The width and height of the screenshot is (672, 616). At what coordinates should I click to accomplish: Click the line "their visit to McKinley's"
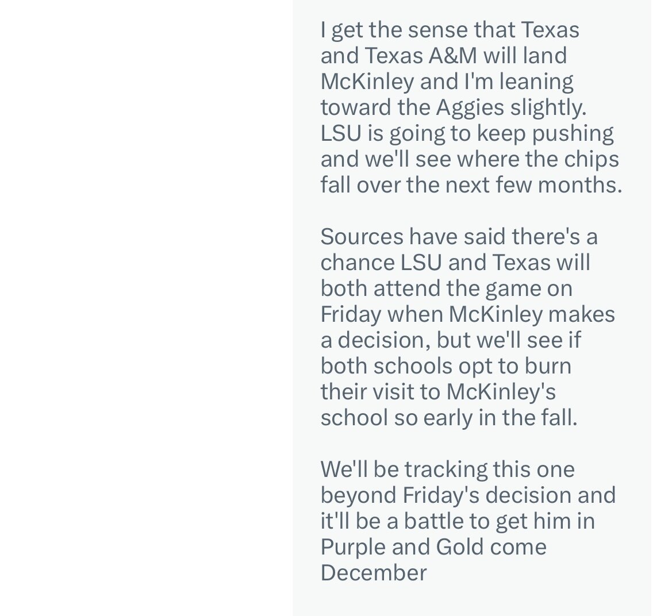(438, 391)
